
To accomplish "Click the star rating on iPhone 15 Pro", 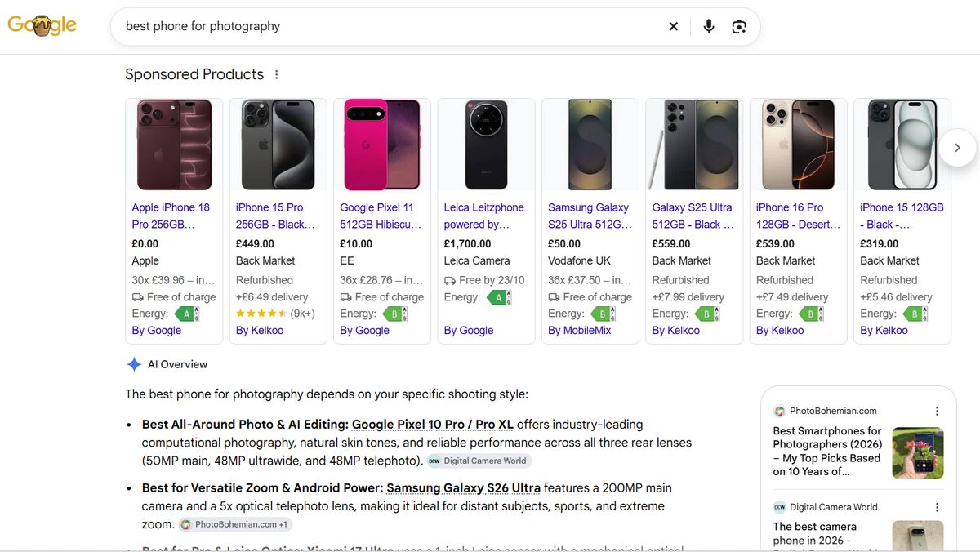I will (x=261, y=314).
